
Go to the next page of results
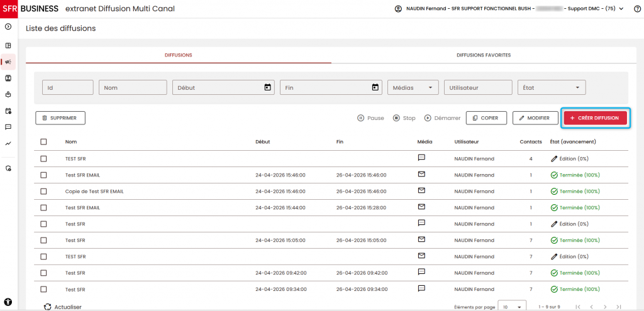tap(605, 307)
